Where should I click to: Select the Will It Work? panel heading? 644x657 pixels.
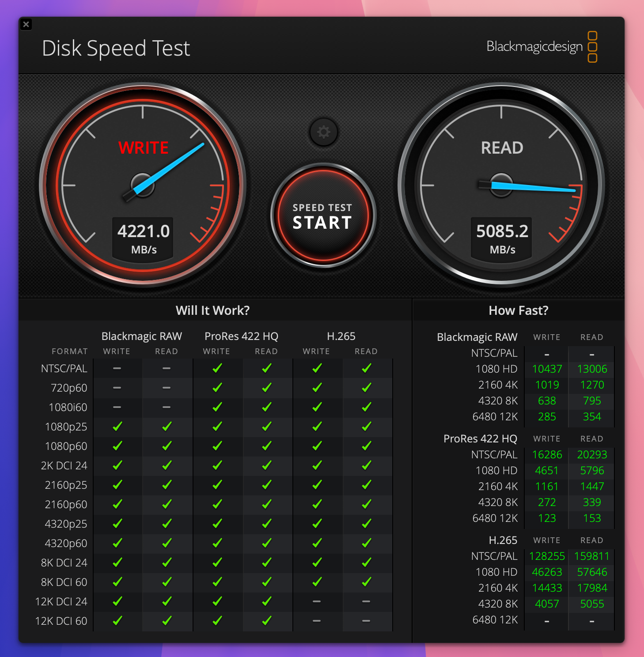(x=212, y=310)
